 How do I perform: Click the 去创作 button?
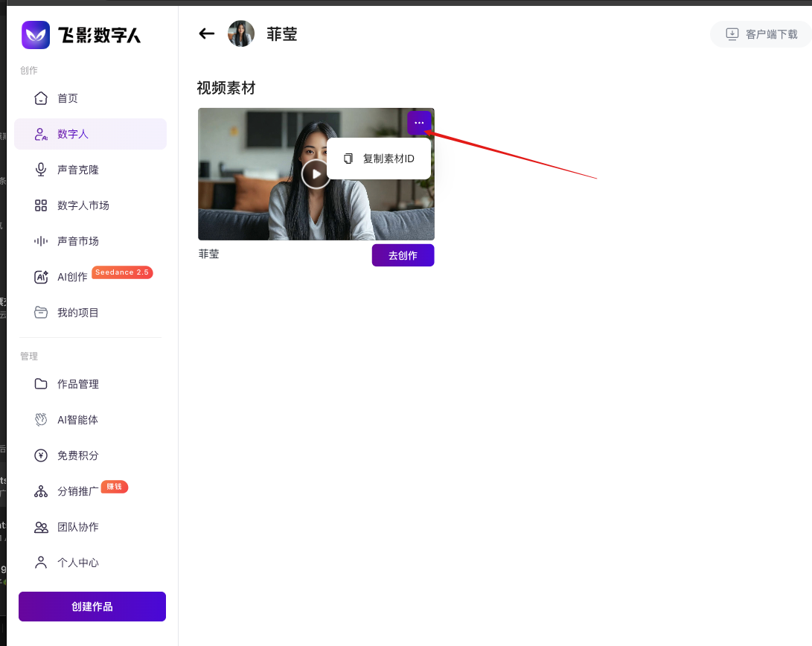(x=403, y=255)
